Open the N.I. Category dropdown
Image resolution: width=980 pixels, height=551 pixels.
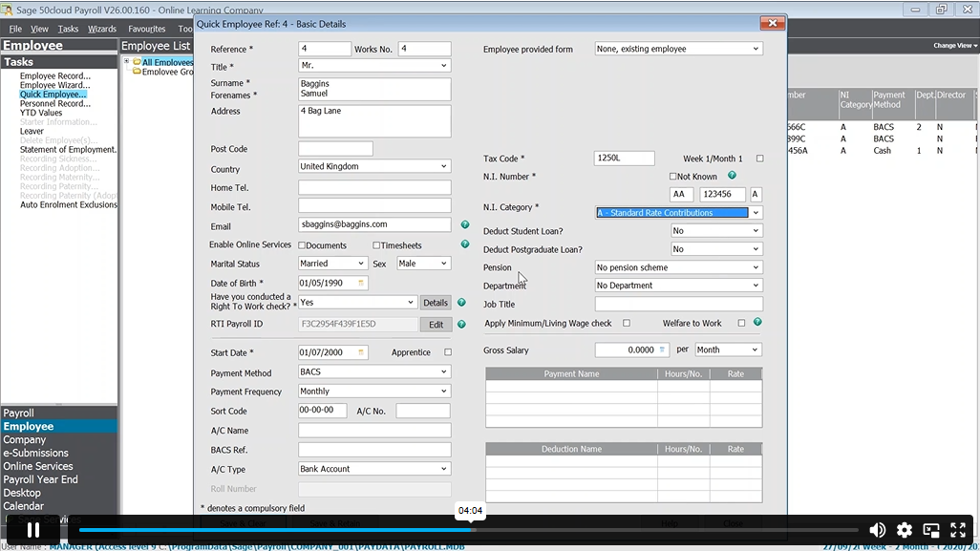coord(756,213)
